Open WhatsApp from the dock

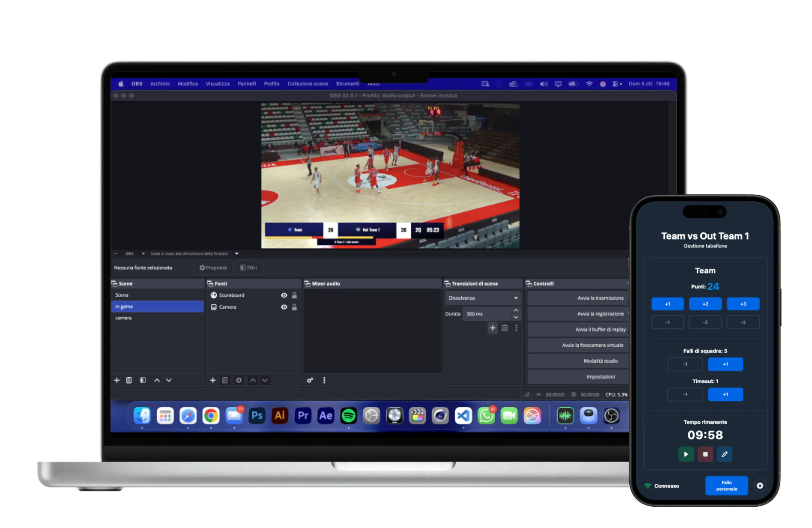point(486,415)
